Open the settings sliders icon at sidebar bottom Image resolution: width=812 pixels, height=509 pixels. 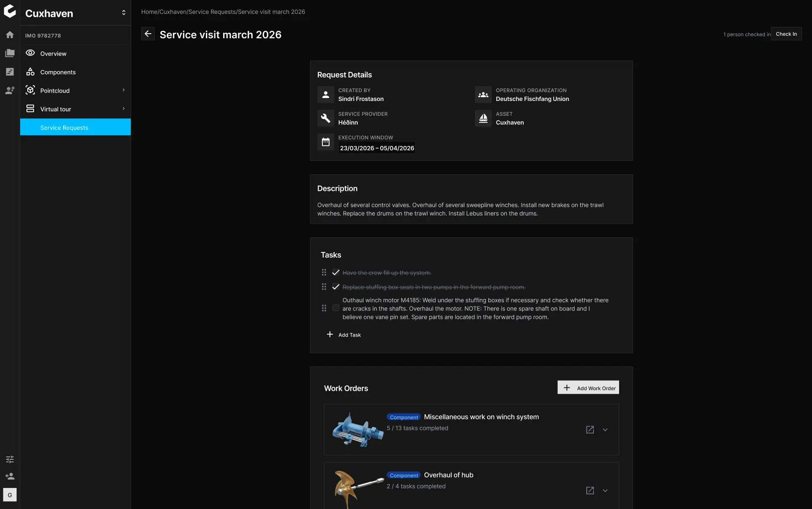tap(9, 459)
